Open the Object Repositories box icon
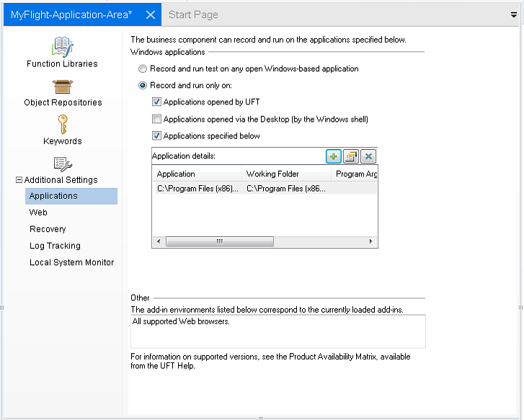This screenshot has height=420, width=524. [63, 86]
